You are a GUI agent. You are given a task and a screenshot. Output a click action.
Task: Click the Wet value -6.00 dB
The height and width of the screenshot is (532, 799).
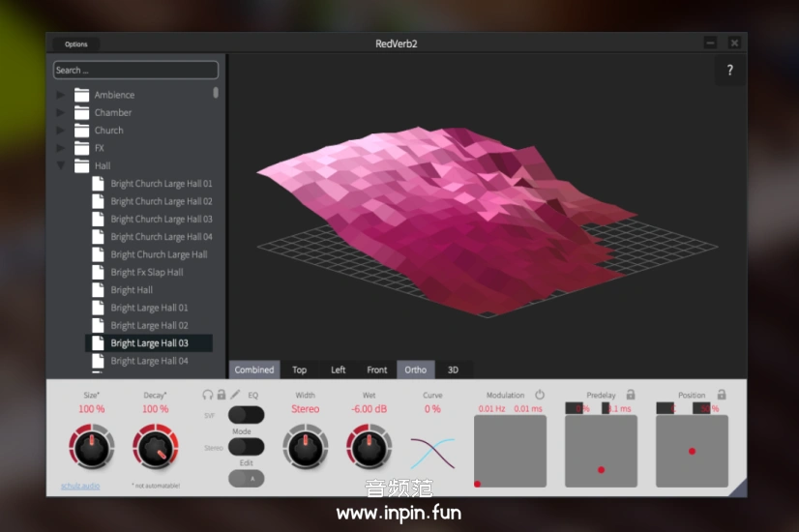tap(369, 409)
